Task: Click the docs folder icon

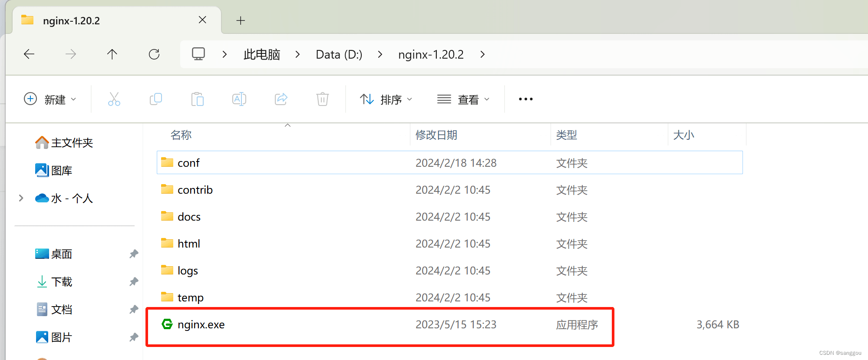Action: (167, 216)
